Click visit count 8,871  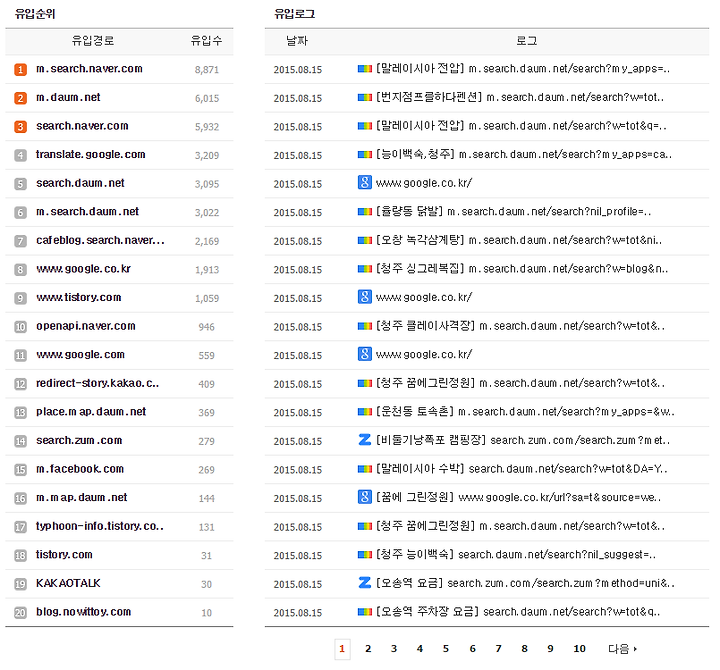click(207, 70)
